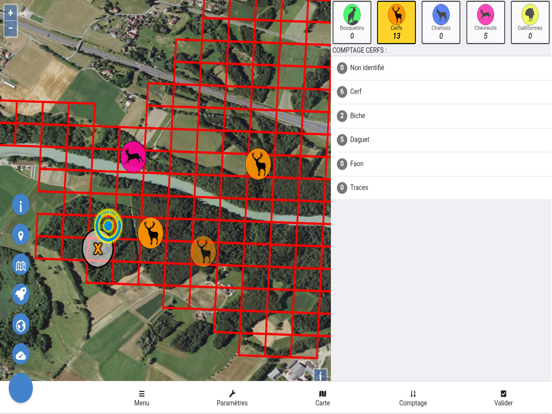Click the info icon in the left sidebar
This screenshot has height=414, width=552.
pyautogui.click(x=21, y=205)
